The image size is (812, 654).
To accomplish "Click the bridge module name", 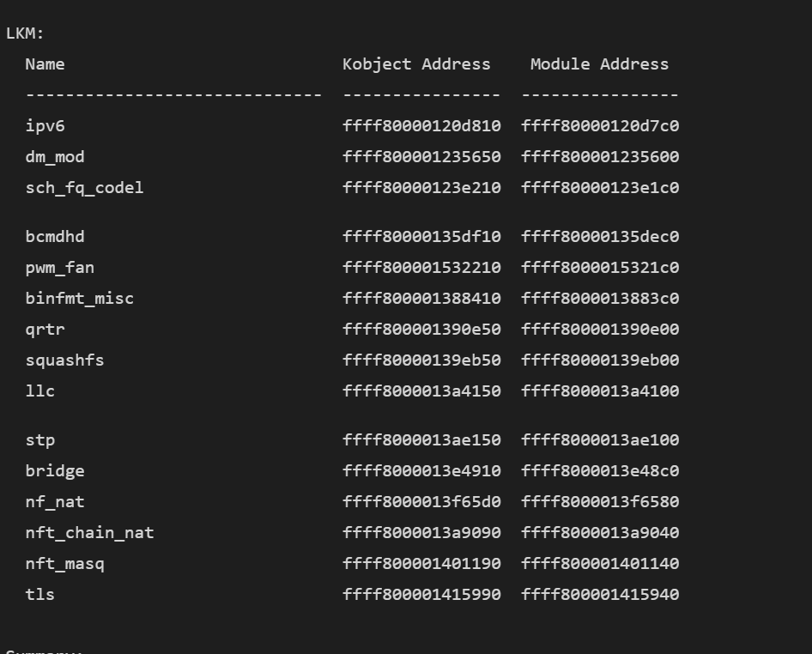I will (x=55, y=471).
